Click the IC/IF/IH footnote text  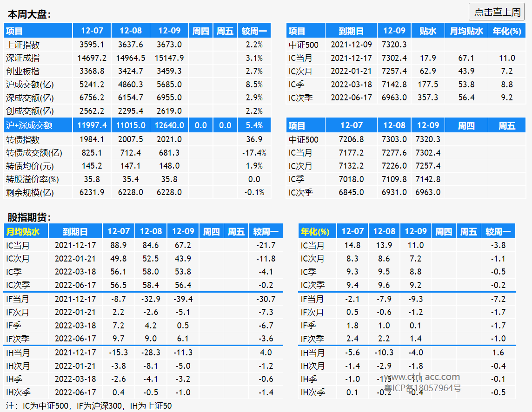pos(89,406)
